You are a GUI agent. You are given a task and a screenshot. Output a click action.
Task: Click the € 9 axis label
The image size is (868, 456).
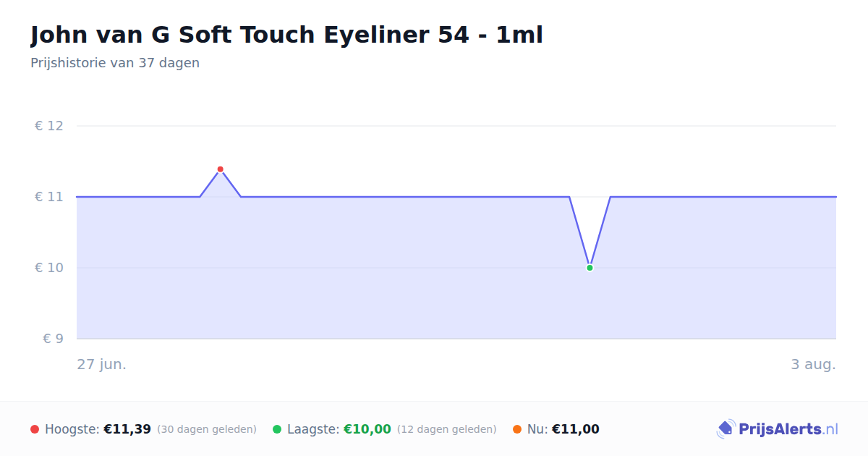[x=53, y=339]
